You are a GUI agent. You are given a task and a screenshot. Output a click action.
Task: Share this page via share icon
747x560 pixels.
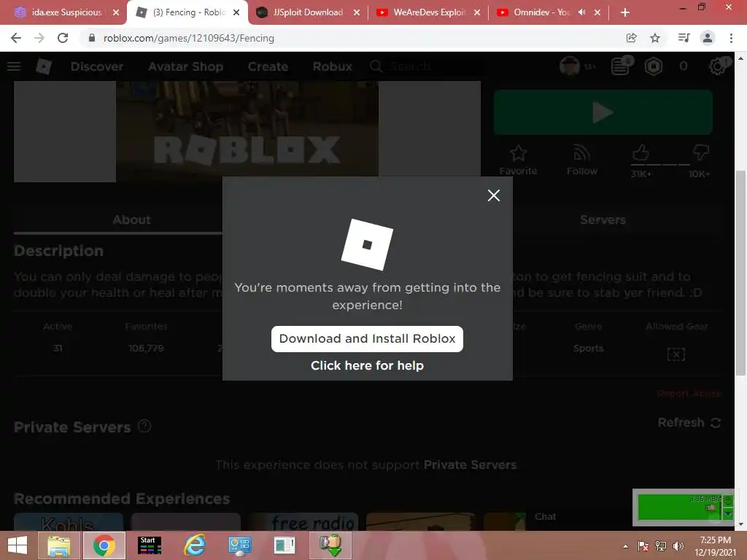[631, 38]
